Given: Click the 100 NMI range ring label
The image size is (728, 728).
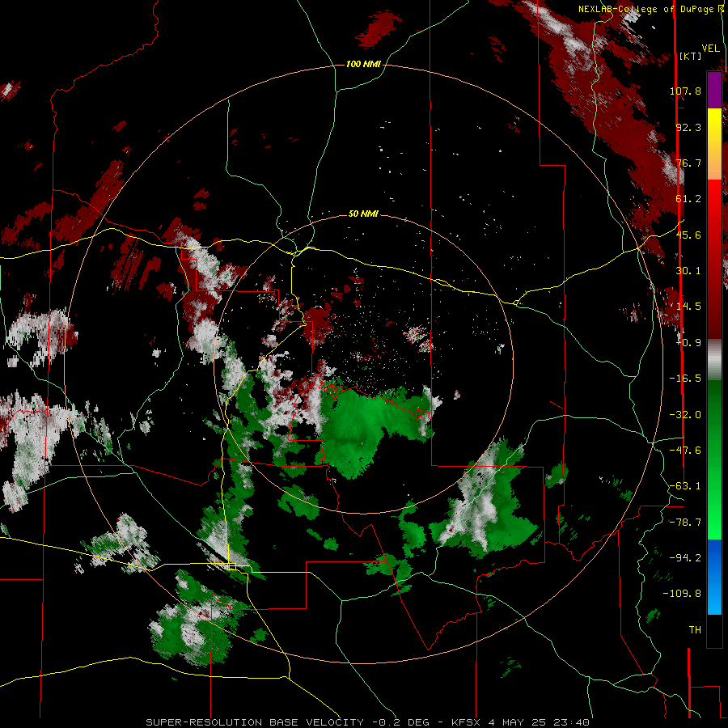Looking at the screenshot, I should tap(363, 64).
